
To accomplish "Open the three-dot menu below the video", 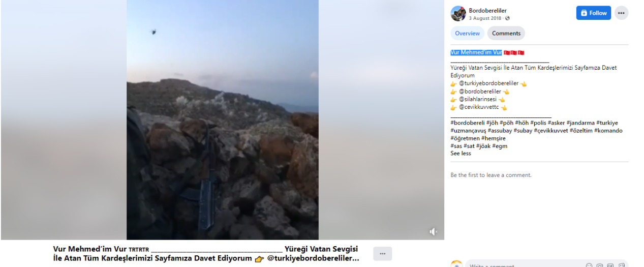I will point(382,253).
